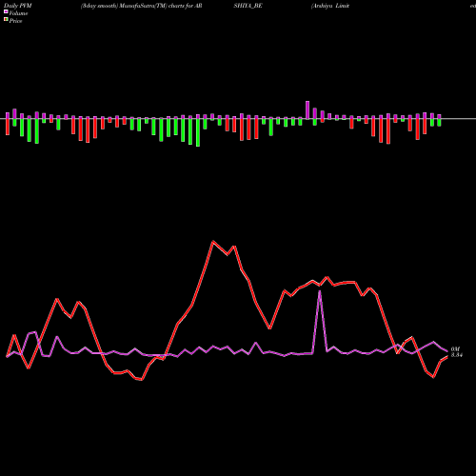Click the red-green Price legend swatch

(x=6, y=20)
